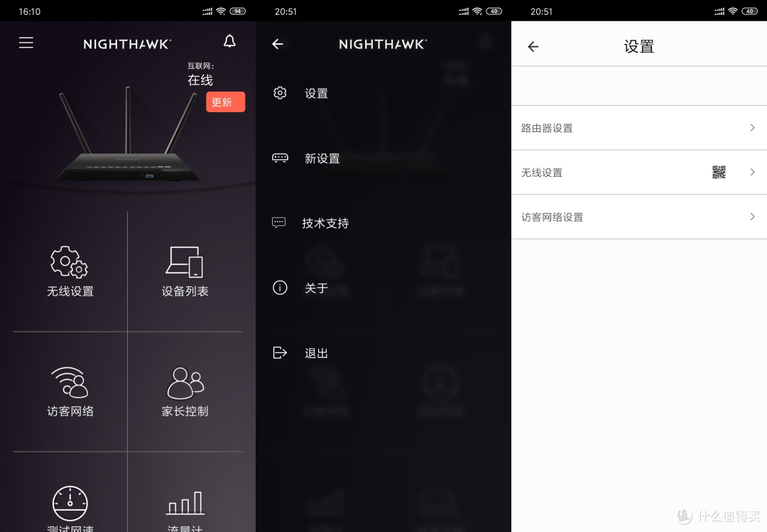This screenshot has height=532, width=767.
Task: Expand chevron on 访客网络设置 row
Action: pyautogui.click(x=752, y=217)
